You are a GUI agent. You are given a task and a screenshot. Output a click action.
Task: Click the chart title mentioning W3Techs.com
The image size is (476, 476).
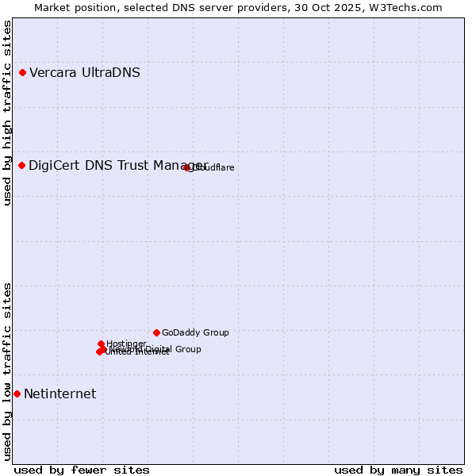(x=238, y=7)
